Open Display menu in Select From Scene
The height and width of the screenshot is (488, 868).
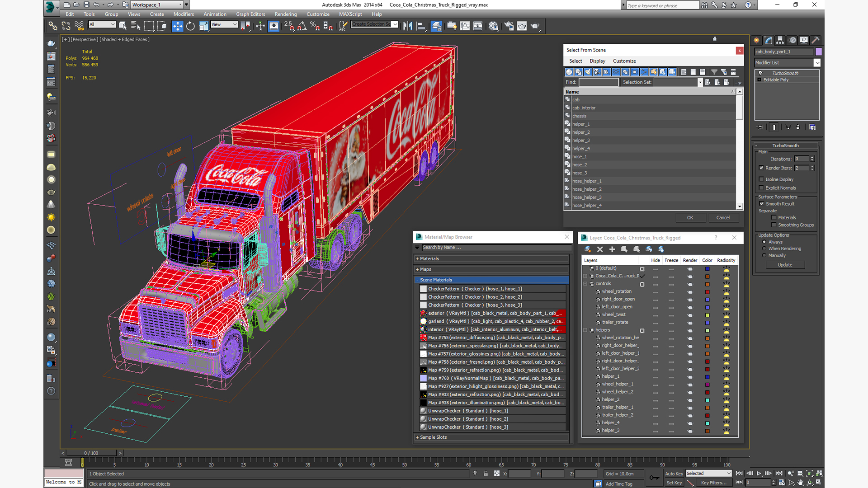[597, 61]
